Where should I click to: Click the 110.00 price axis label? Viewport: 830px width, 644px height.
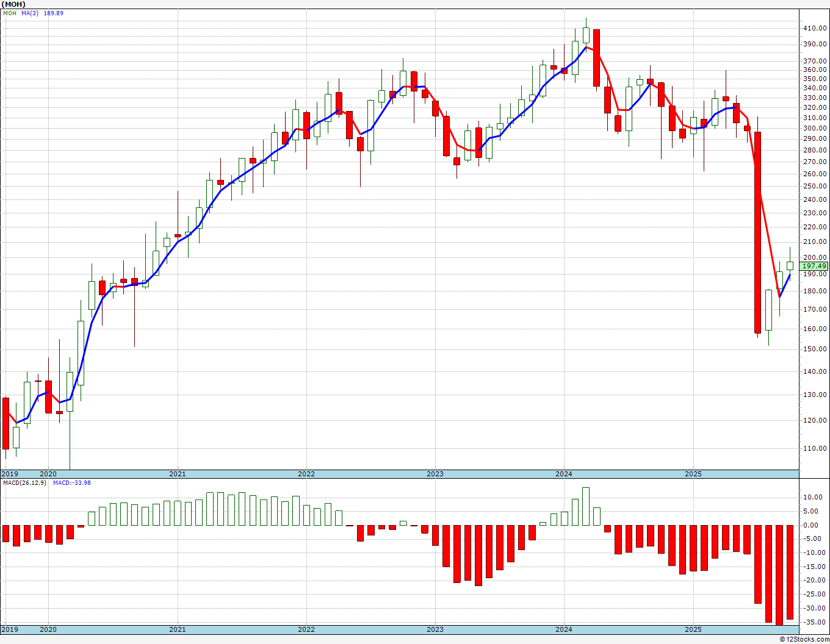point(815,448)
